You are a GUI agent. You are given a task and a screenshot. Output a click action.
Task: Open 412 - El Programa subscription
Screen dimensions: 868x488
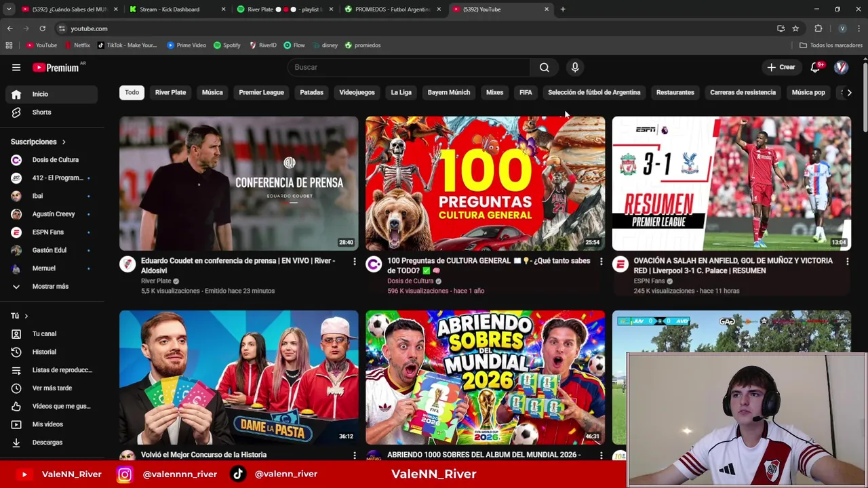coord(52,178)
